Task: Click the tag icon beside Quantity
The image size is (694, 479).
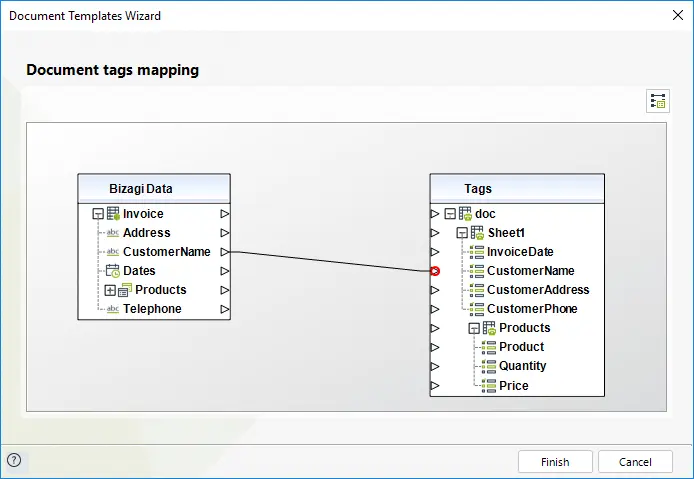Action: coord(489,366)
